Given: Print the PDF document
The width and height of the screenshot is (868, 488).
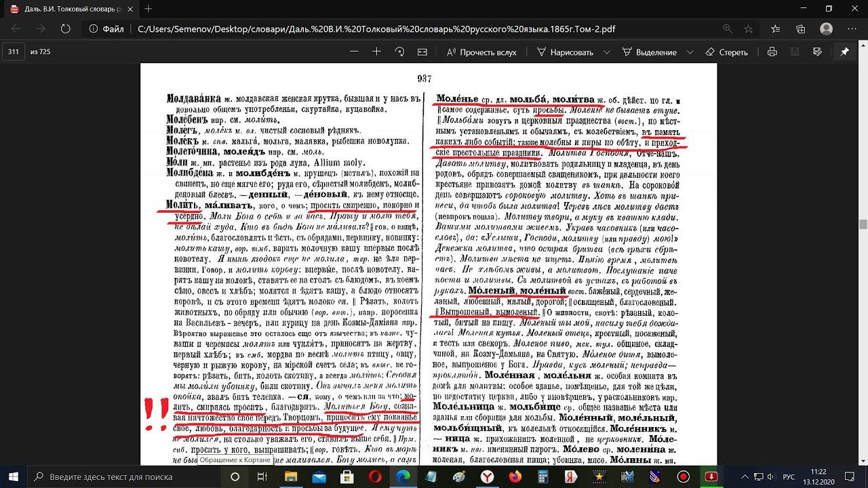Looking at the screenshot, I should coord(772,52).
